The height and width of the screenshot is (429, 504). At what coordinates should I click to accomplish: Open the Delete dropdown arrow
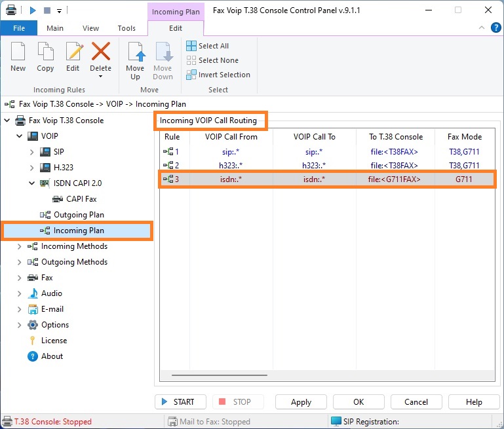[100, 77]
